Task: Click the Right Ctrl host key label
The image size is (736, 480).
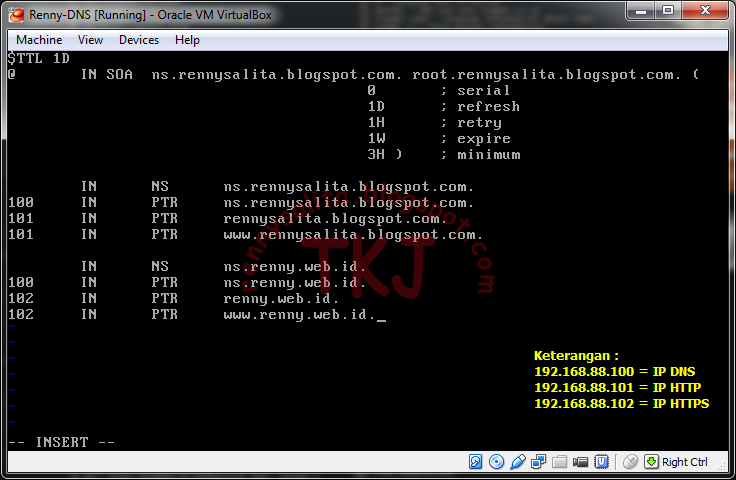Action: pos(684,462)
